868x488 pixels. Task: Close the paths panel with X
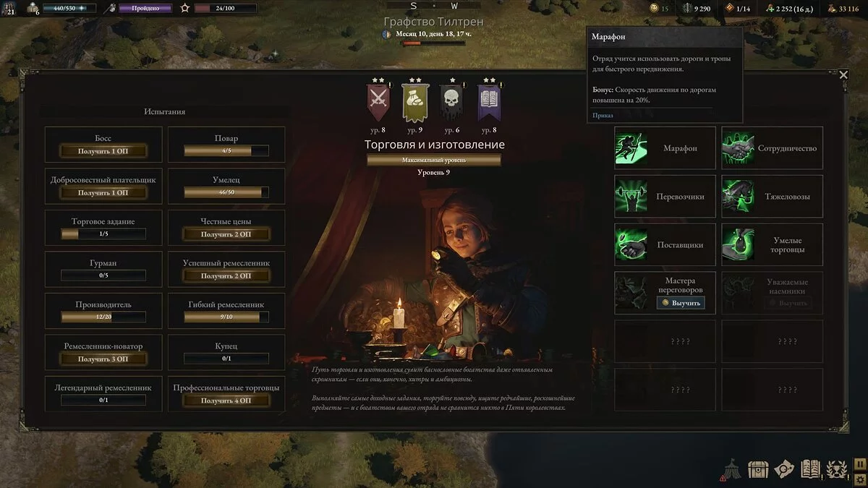coord(843,74)
